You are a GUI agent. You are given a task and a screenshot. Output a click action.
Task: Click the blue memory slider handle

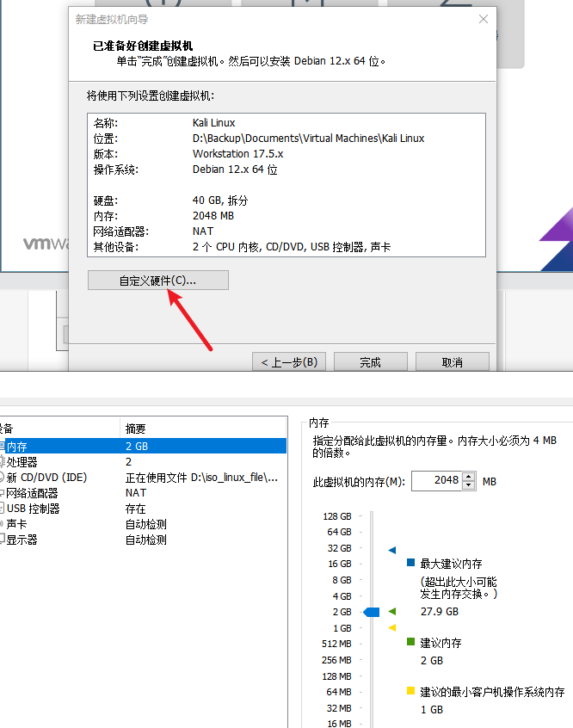(x=371, y=612)
